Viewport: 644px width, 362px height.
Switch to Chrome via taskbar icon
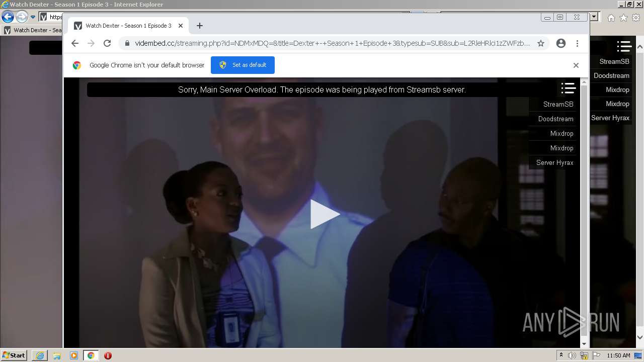pos(91,355)
